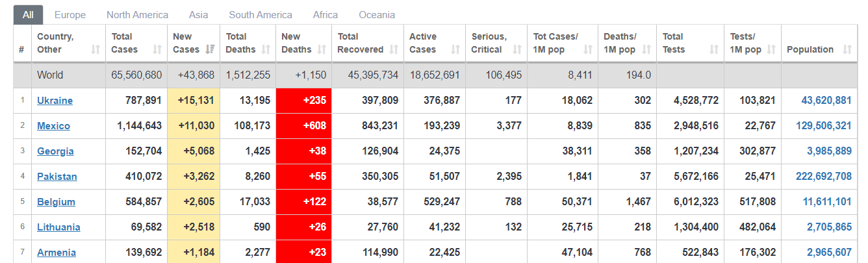Sort by Deaths/1M pop arrows
This screenshot has width=868, height=263.
(x=646, y=49)
